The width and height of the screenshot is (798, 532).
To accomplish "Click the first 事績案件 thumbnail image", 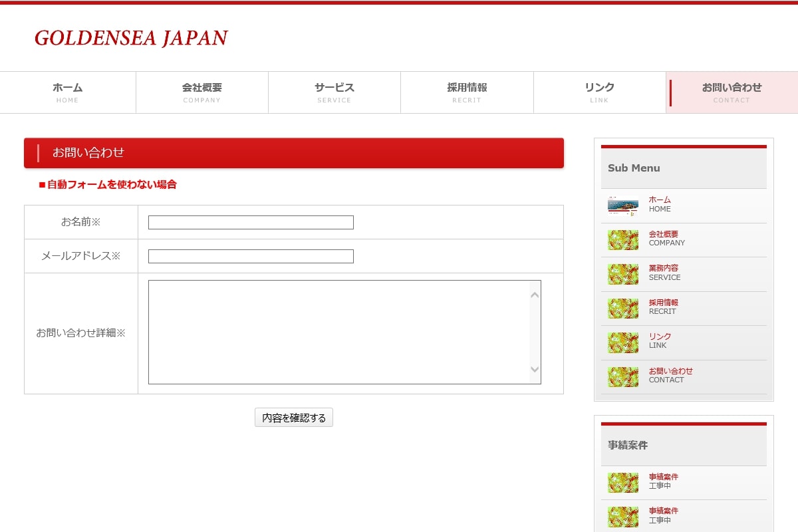I will click(x=622, y=483).
